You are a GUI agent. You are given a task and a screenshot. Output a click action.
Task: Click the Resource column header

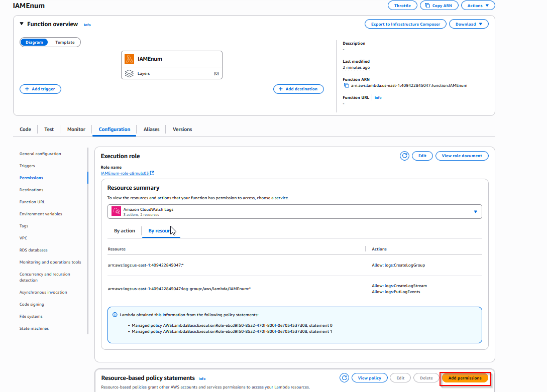coord(117,249)
